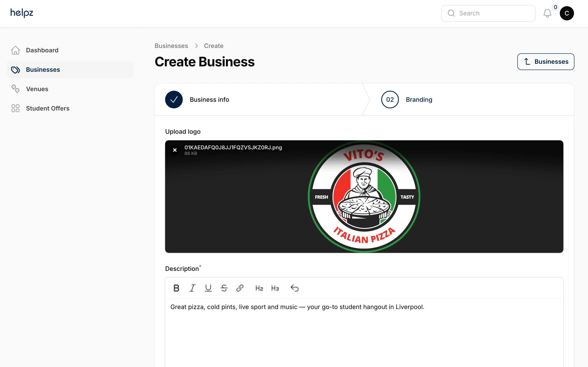Click the Create breadcrumb
Screen dimensions: 588x367
pos(214,46)
